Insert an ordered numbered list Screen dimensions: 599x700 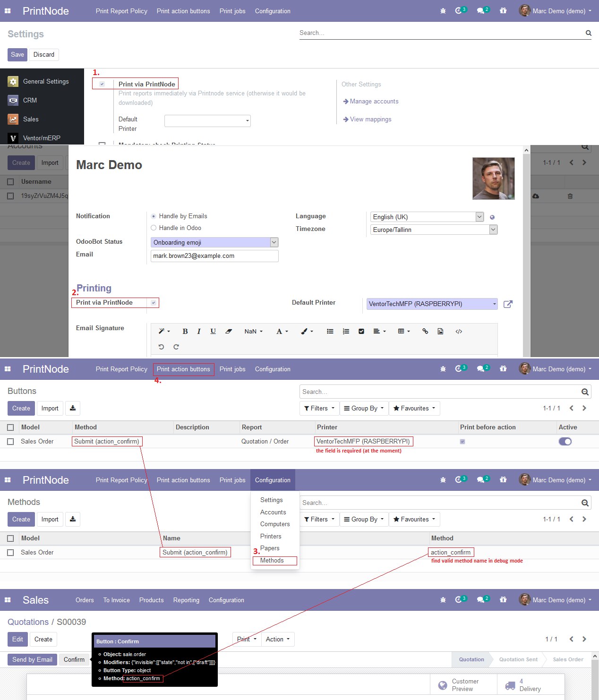pos(346,332)
